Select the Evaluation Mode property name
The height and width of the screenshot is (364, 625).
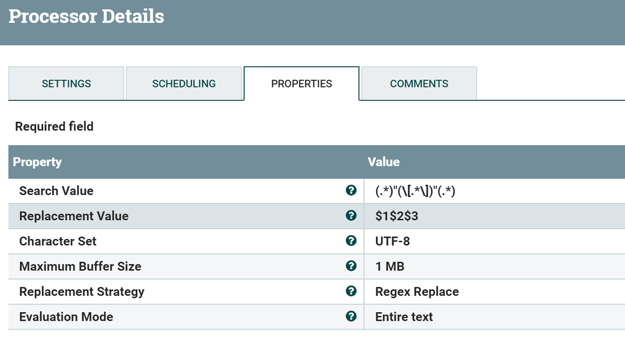click(x=66, y=316)
